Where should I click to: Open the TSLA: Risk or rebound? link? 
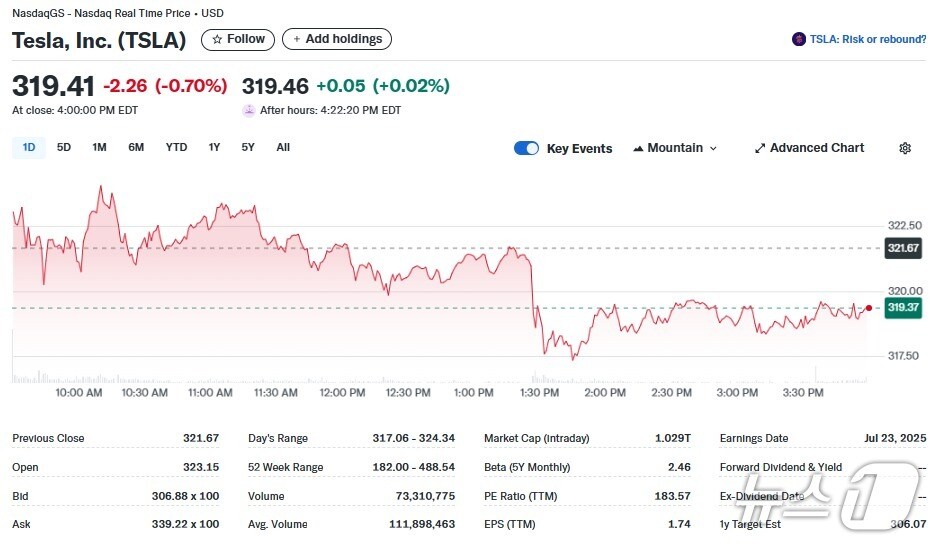(867, 39)
